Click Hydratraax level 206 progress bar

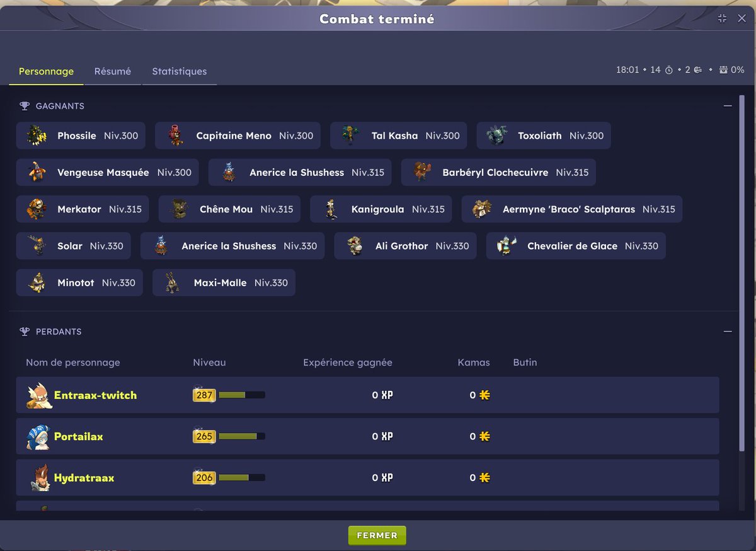[x=242, y=478]
